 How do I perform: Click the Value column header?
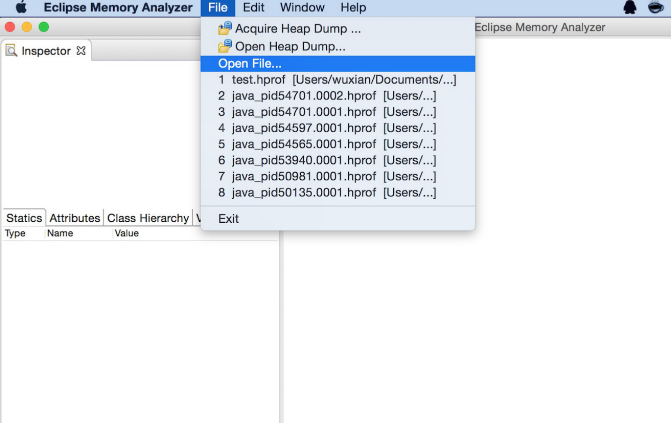point(196,233)
